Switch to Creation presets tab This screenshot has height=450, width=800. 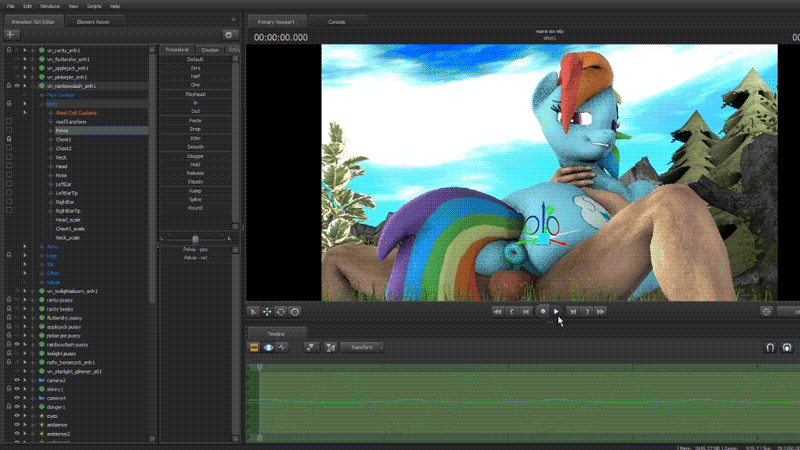210,50
